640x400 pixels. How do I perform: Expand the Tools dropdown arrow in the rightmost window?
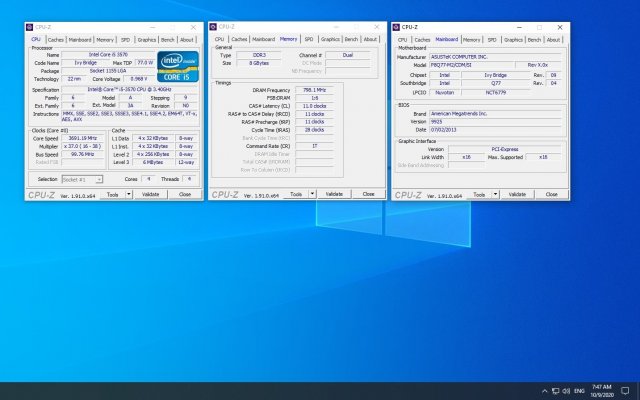[493, 194]
